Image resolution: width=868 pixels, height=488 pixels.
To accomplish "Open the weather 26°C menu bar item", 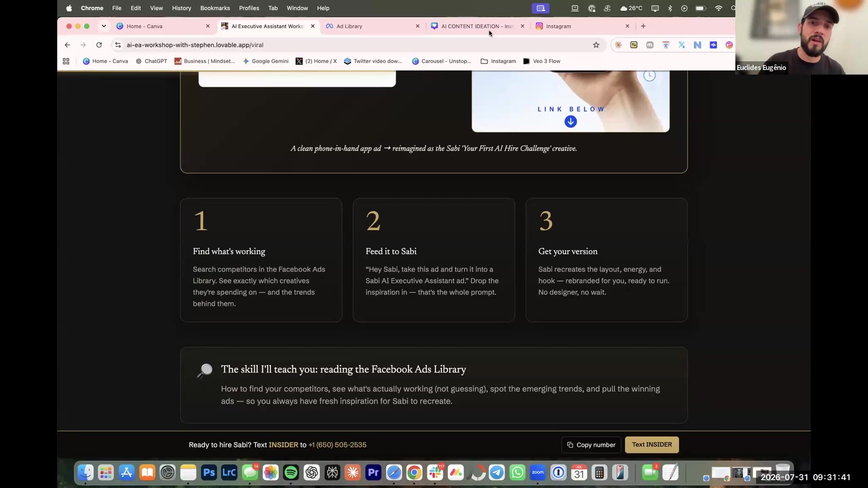I will [x=631, y=8].
